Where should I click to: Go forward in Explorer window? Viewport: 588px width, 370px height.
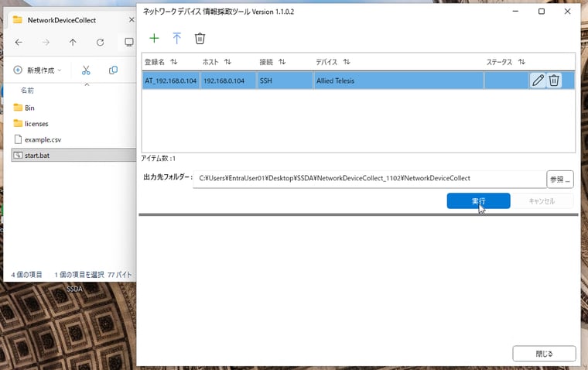(x=46, y=43)
